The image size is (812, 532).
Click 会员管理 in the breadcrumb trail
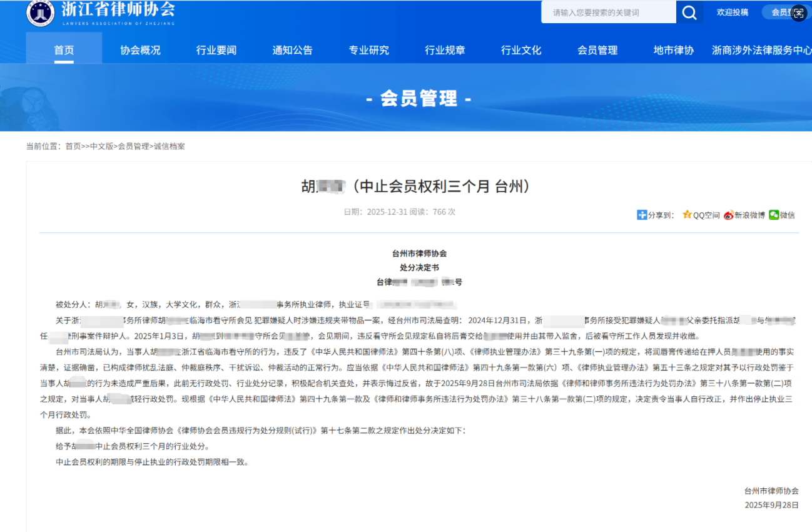click(134, 146)
